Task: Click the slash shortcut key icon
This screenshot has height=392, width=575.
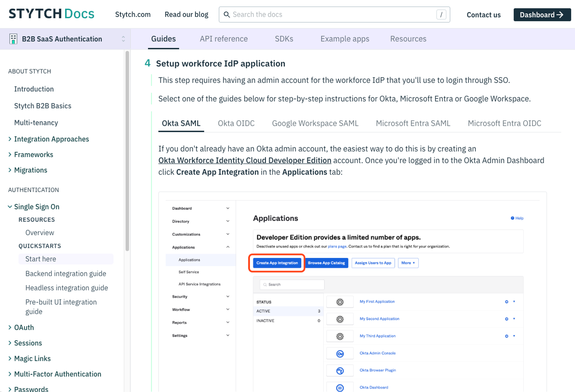Action: [441, 14]
